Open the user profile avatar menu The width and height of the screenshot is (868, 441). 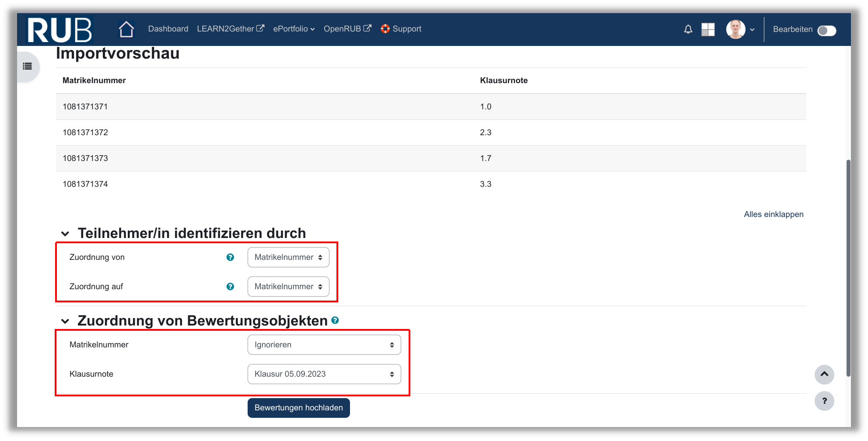tap(740, 29)
